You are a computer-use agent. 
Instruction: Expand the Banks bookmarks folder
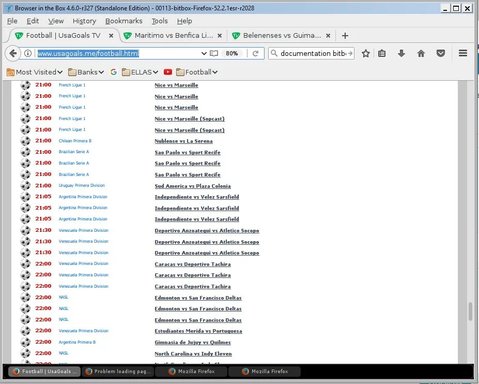(x=86, y=72)
